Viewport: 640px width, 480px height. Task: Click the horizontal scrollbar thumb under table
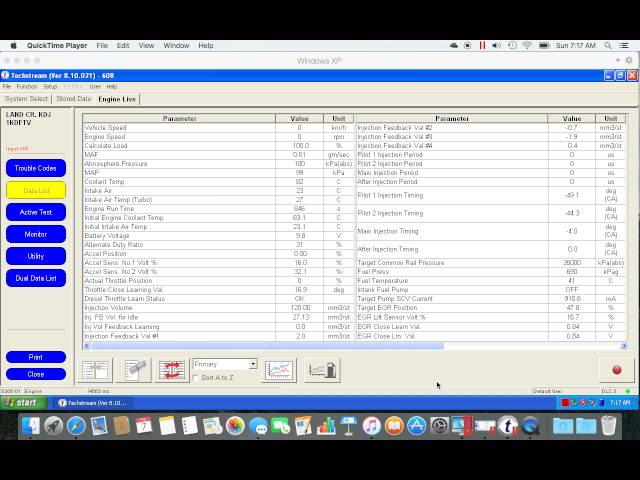(x=267, y=346)
